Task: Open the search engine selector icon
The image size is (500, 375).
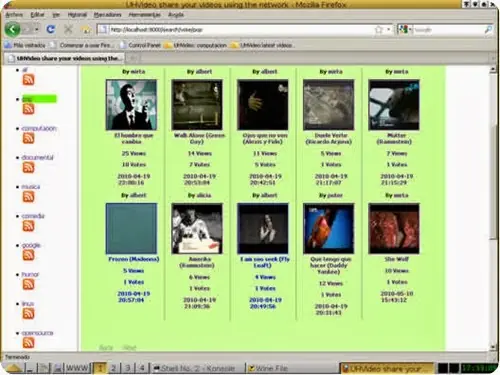Action: [x=404, y=30]
